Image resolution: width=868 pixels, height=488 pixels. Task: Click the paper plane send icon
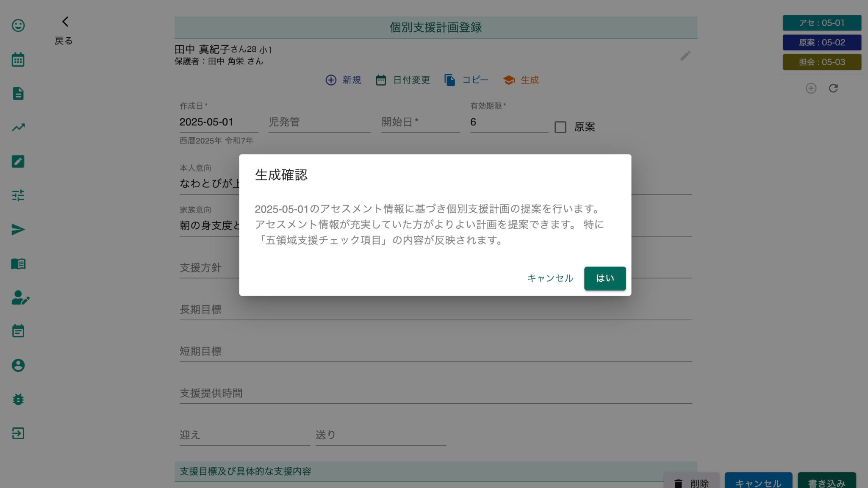point(18,230)
